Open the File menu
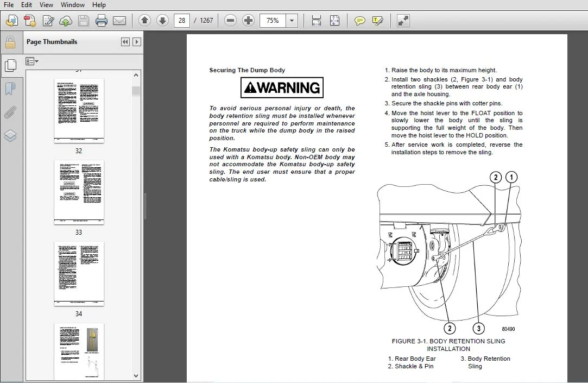The height and width of the screenshot is (383, 588). tap(9, 5)
